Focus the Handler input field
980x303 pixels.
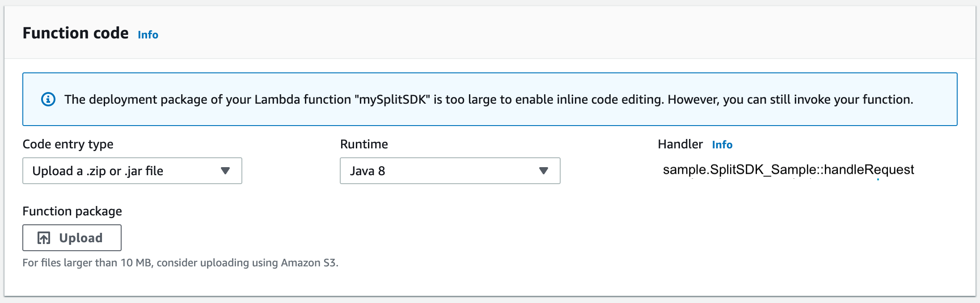788,170
